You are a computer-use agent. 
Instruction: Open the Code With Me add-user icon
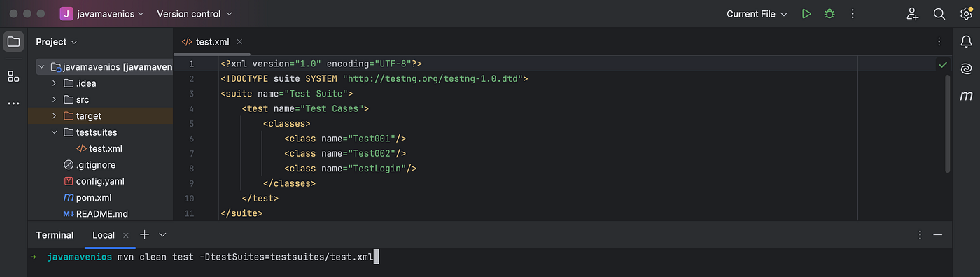tap(912, 14)
